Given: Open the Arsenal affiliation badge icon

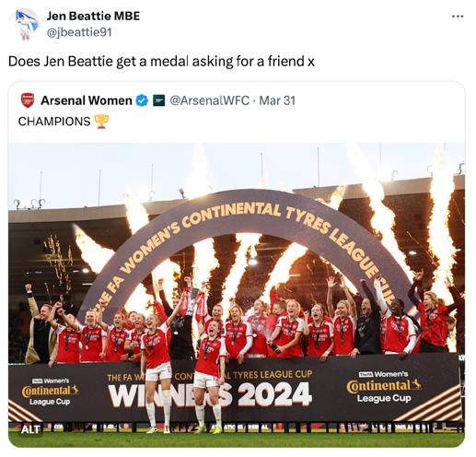Looking at the screenshot, I should click(159, 100).
